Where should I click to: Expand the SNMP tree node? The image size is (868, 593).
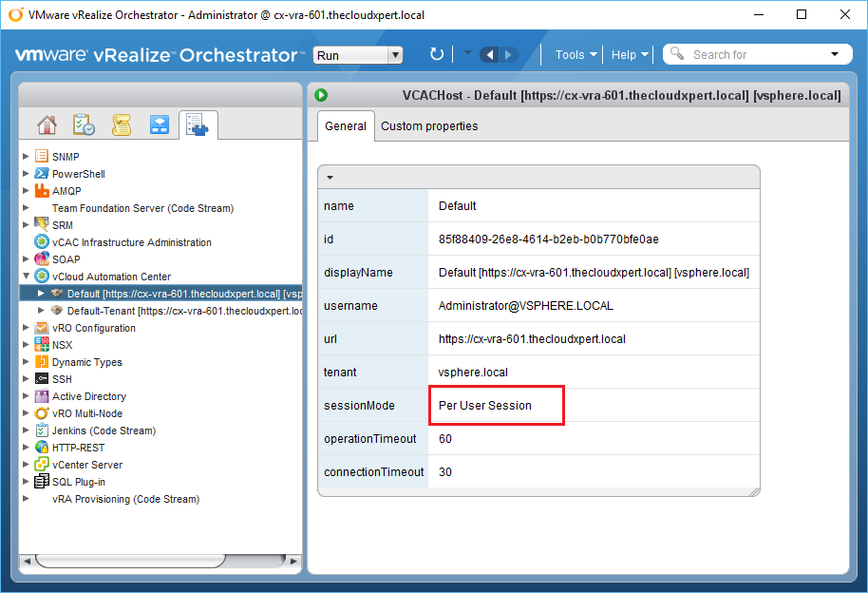(x=26, y=157)
